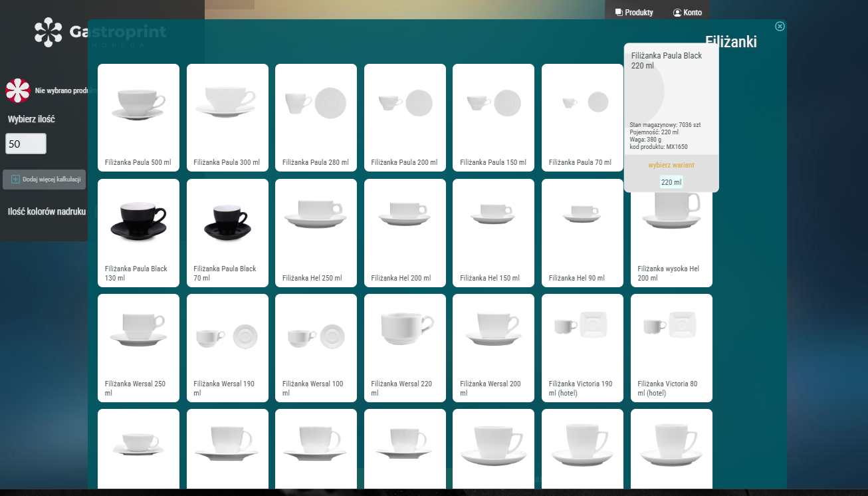Select Filiżanka Hel 250 ml card
This screenshot has width=868, height=496.
(316, 233)
